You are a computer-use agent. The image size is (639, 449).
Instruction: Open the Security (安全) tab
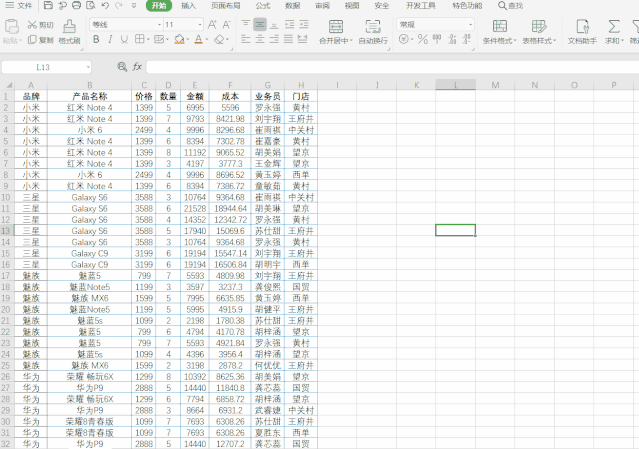(x=381, y=6)
